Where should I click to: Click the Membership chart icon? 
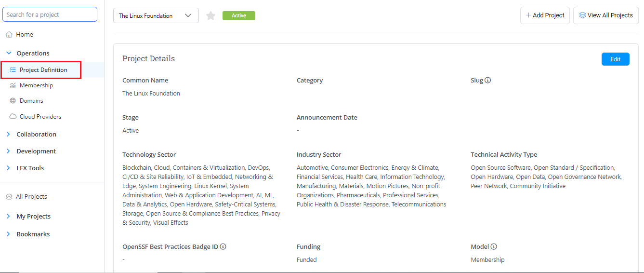[x=13, y=85]
